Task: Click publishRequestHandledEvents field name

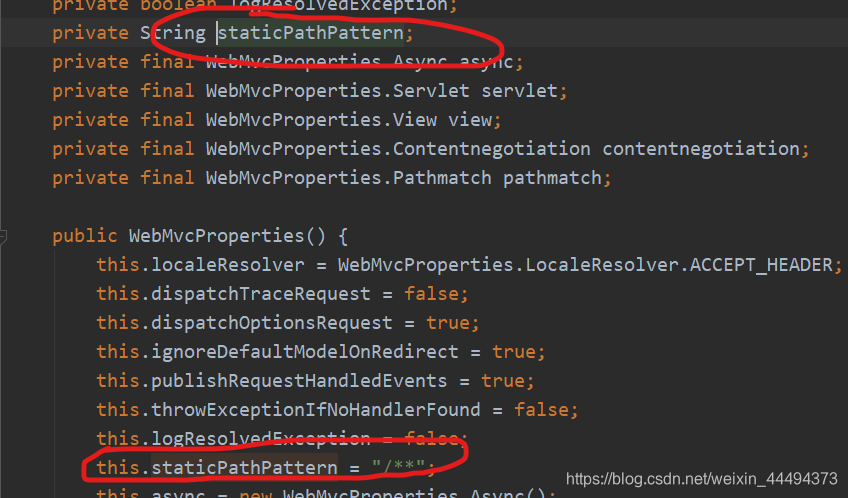Action: click(299, 381)
